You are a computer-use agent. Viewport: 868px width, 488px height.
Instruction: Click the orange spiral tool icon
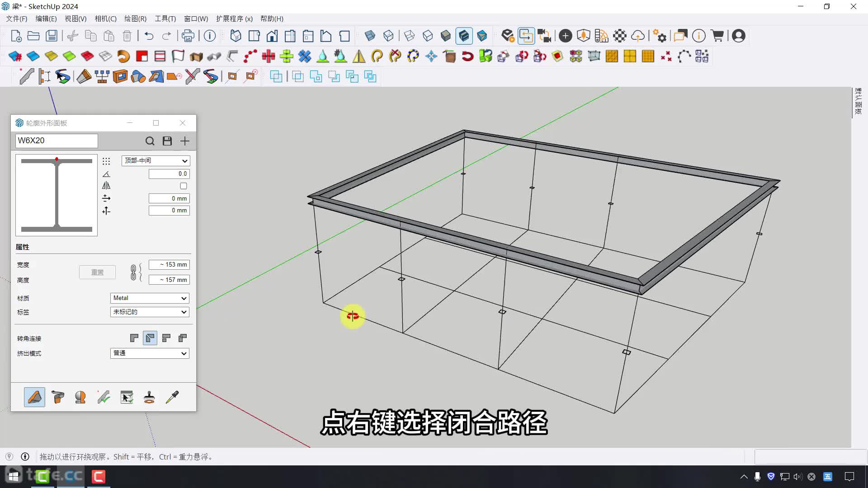123,56
